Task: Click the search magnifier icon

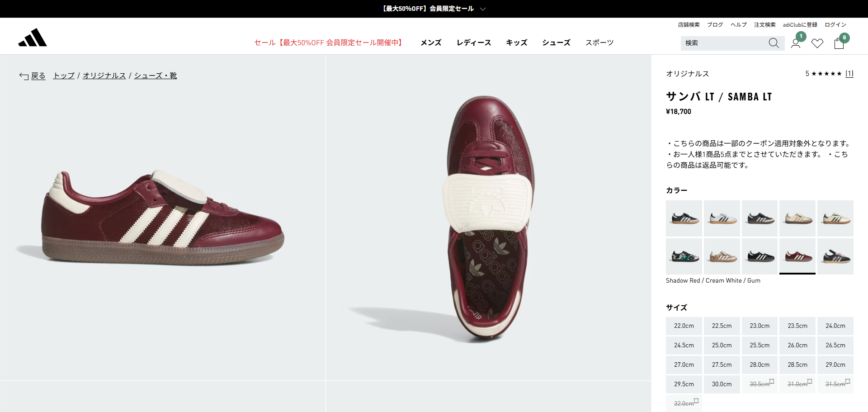Action: click(774, 43)
